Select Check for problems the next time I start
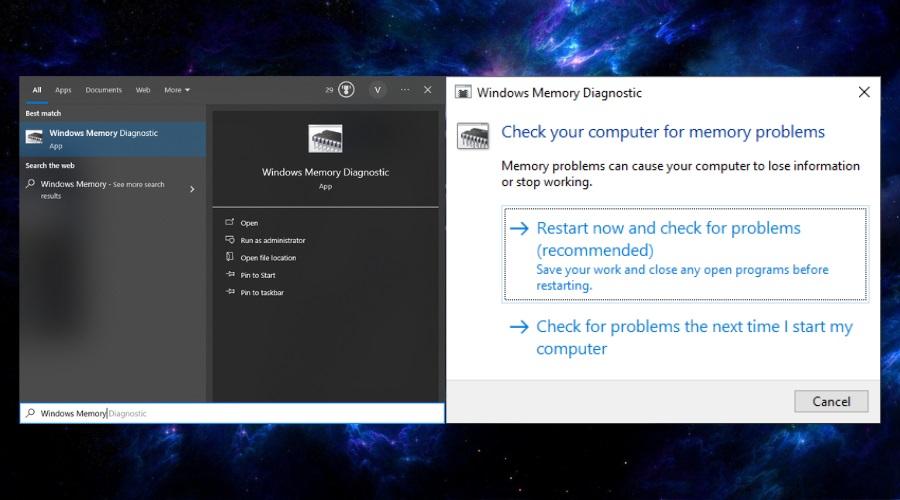This screenshot has width=900, height=500. 685,338
